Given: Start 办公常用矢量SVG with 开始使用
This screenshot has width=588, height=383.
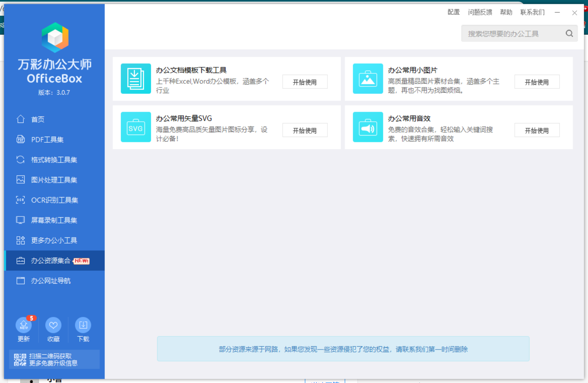Looking at the screenshot, I should 305,130.
